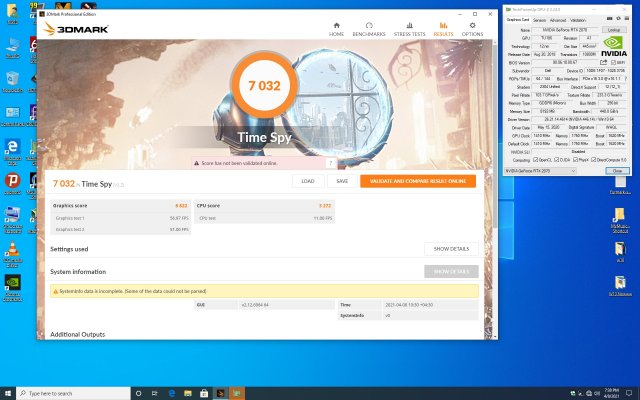
Task: Click the Windows Start button
Action: coord(8,391)
